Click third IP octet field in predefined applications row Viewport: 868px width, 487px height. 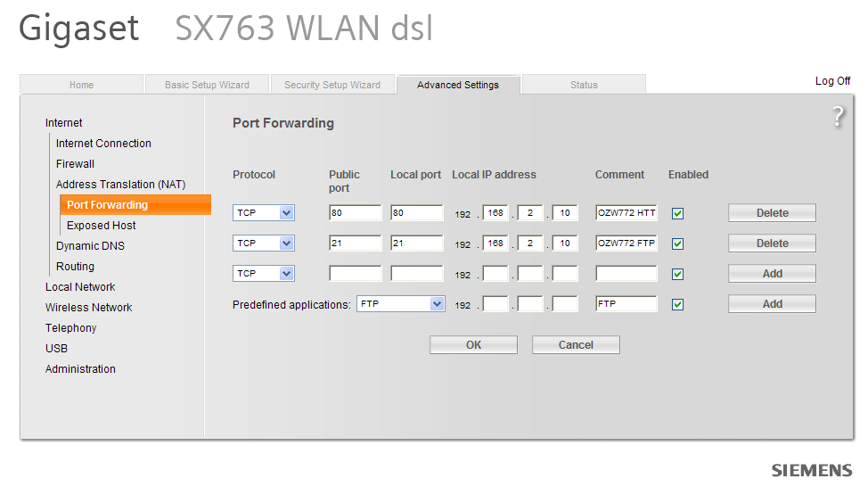pyautogui.click(x=530, y=303)
